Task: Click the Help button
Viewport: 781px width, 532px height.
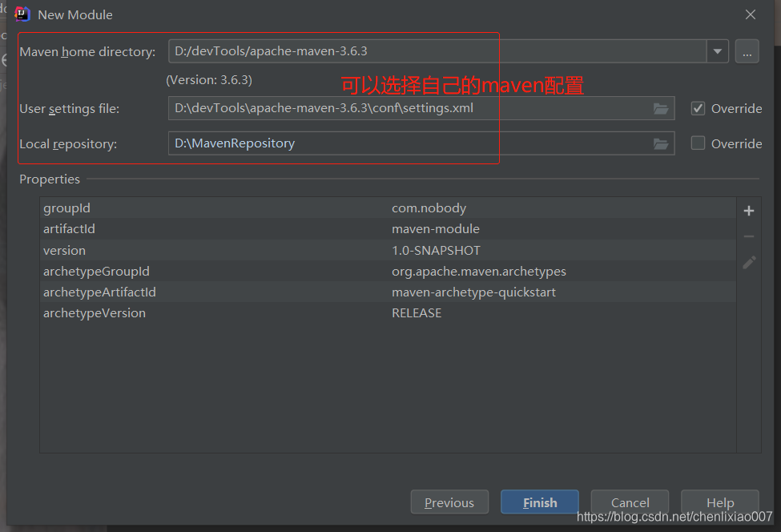Action: coord(720,502)
